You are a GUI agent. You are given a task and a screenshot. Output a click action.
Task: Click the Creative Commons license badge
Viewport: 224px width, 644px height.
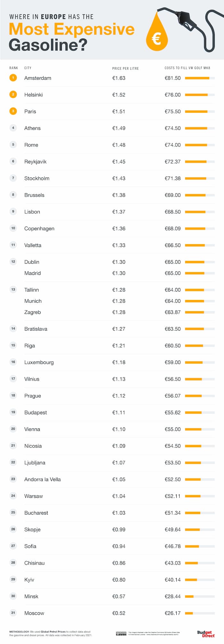(x=121, y=633)
